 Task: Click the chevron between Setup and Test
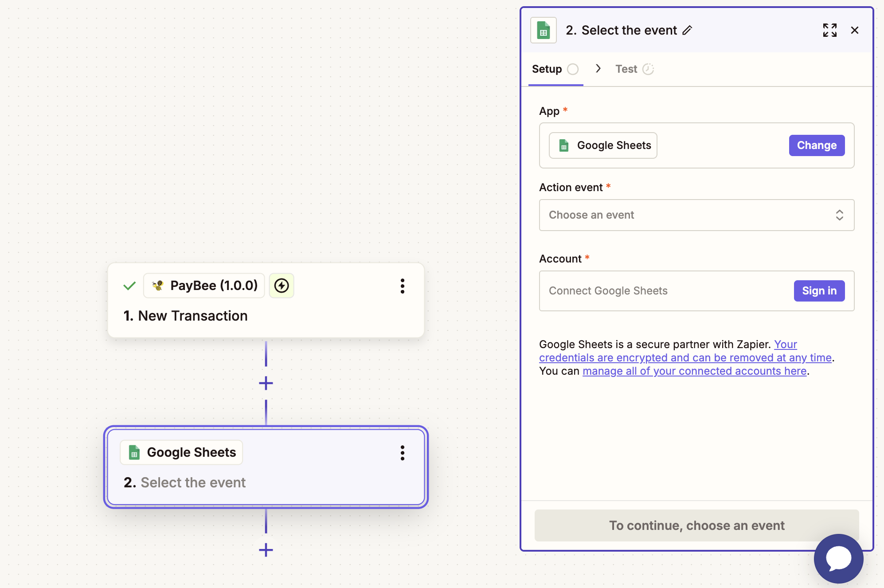tap(598, 68)
